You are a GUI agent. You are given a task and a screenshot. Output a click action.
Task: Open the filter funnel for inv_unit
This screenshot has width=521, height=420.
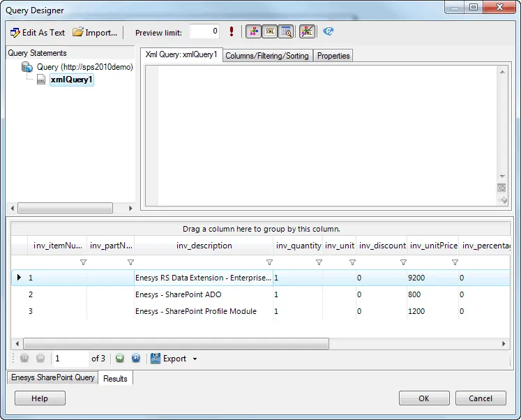[352, 262]
